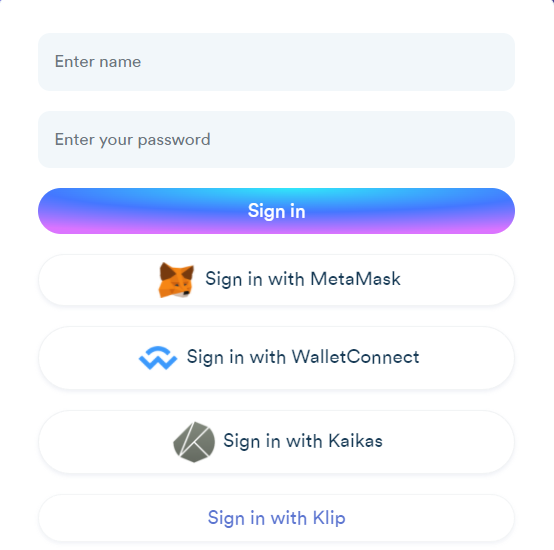Focus the Enter your password field

coord(276,140)
